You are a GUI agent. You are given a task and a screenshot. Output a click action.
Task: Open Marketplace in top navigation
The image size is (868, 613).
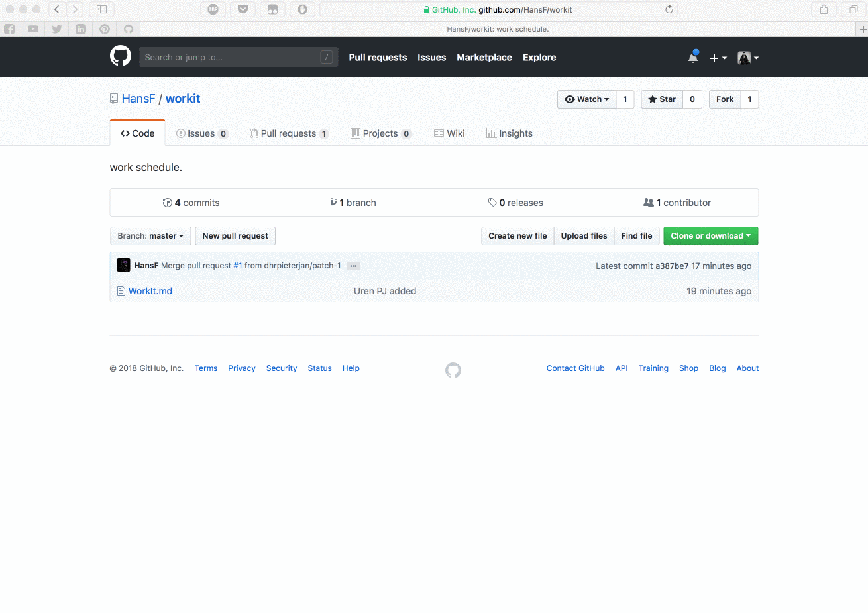[x=484, y=58]
